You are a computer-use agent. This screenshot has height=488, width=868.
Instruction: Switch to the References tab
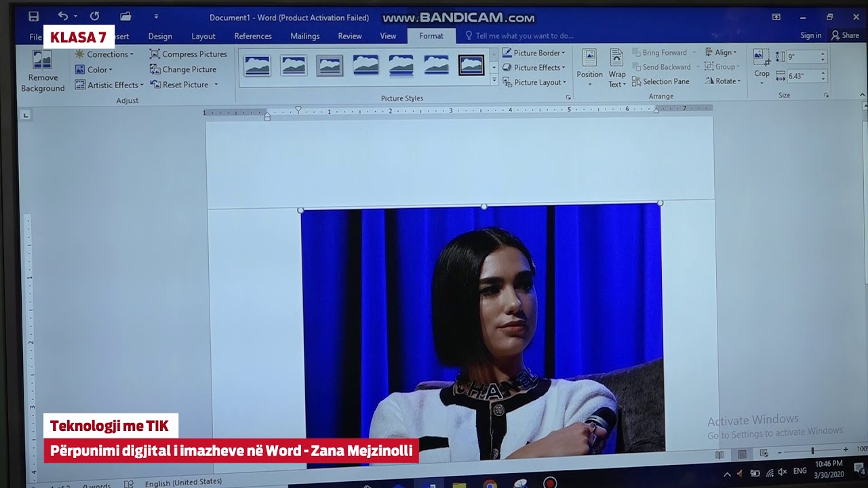click(x=253, y=37)
